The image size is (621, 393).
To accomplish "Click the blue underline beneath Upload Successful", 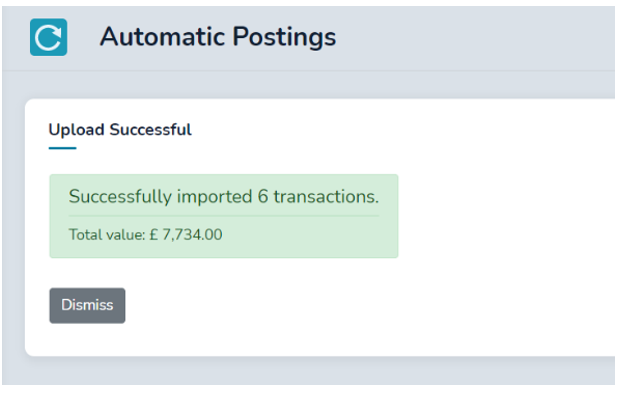I will (x=62, y=148).
